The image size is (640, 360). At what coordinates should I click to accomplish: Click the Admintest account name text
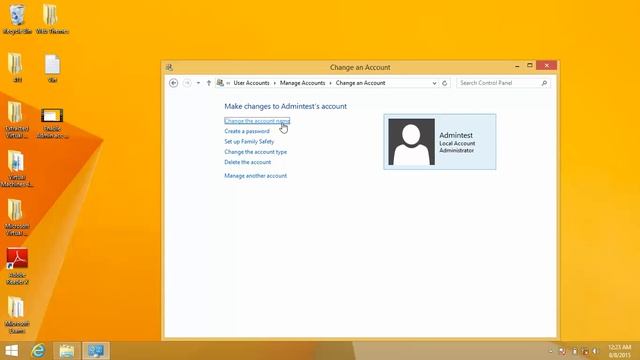click(456, 135)
